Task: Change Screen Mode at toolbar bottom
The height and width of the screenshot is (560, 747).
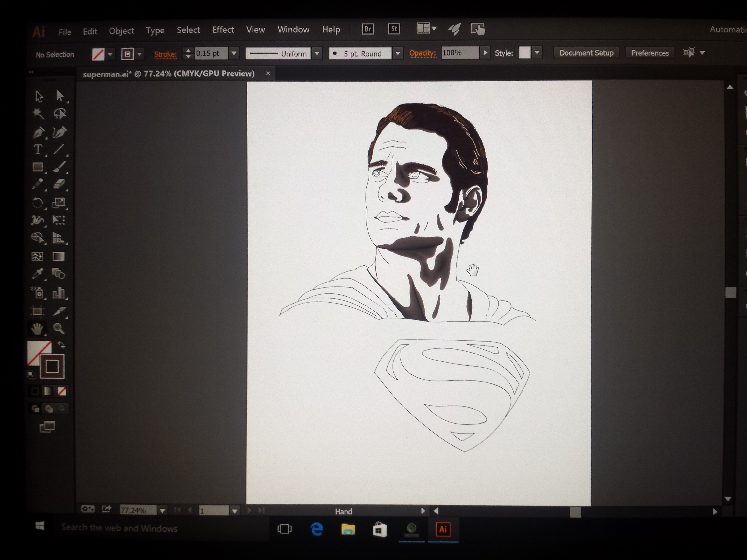Action: click(47, 427)
